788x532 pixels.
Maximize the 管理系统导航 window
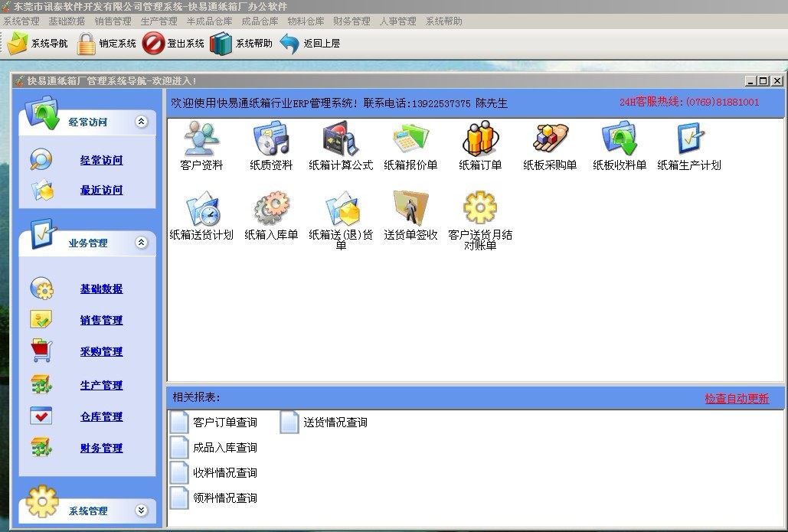click(x=763, y=81)
